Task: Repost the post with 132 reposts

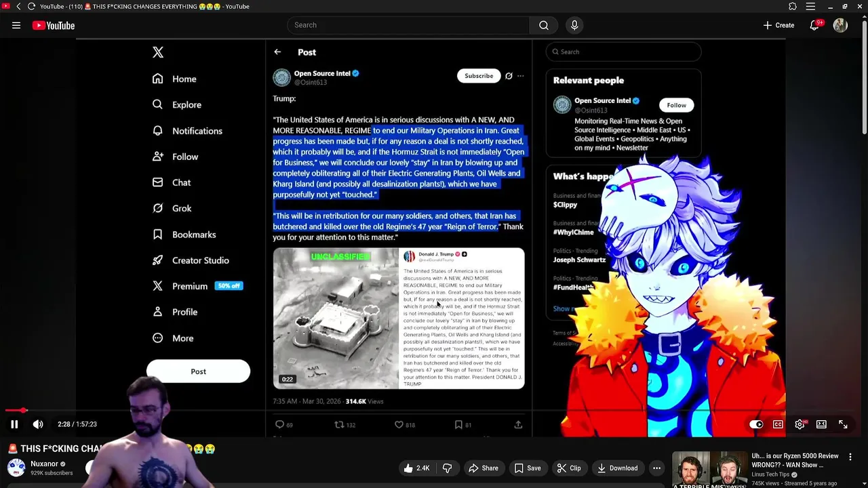Action: coord(345,425)
